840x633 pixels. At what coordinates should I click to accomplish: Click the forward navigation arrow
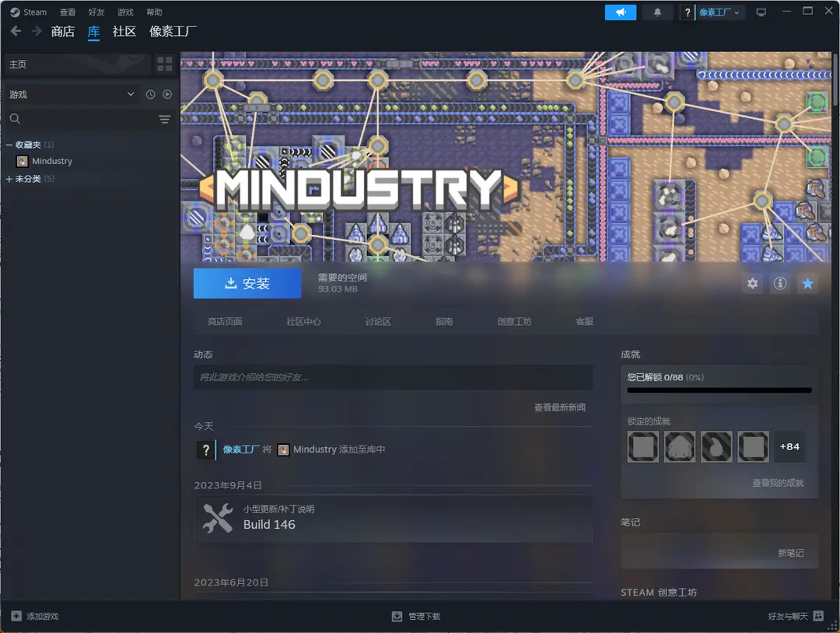(37, 31)
